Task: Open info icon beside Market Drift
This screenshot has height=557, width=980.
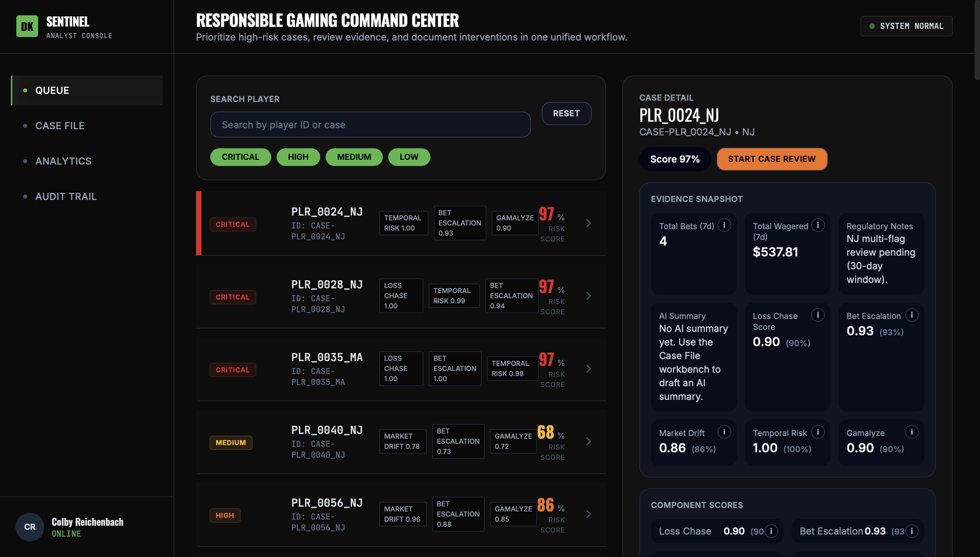Action: (x=724, y=432)
